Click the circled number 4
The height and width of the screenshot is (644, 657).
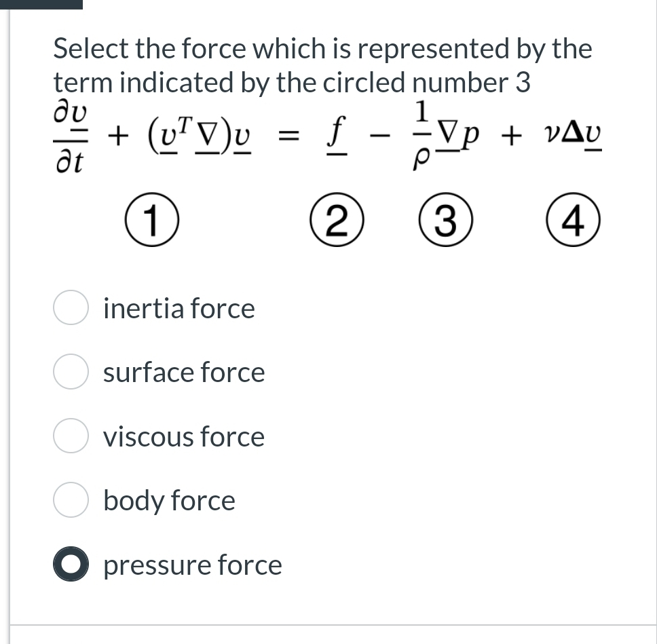pos(574,219)
